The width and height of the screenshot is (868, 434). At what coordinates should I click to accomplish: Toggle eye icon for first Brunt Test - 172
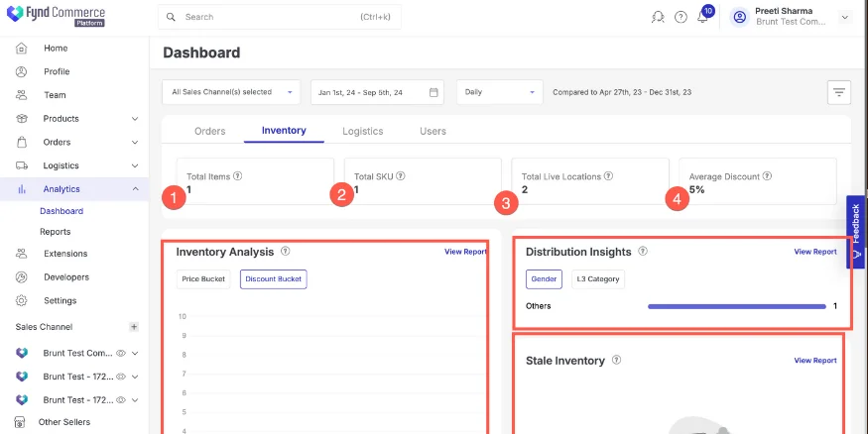pyautogui.click(x=121, y=377)
